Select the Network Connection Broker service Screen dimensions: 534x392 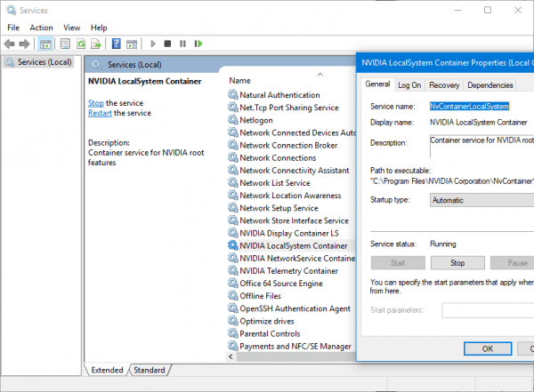[288, 145]
